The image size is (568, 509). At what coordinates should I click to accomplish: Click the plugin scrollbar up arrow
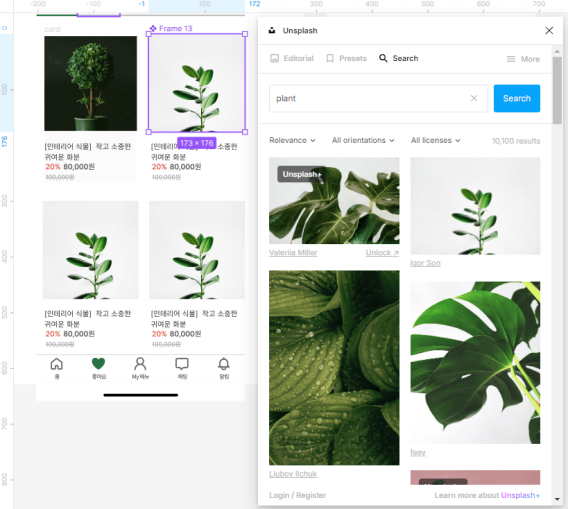(x=557, y=52)
